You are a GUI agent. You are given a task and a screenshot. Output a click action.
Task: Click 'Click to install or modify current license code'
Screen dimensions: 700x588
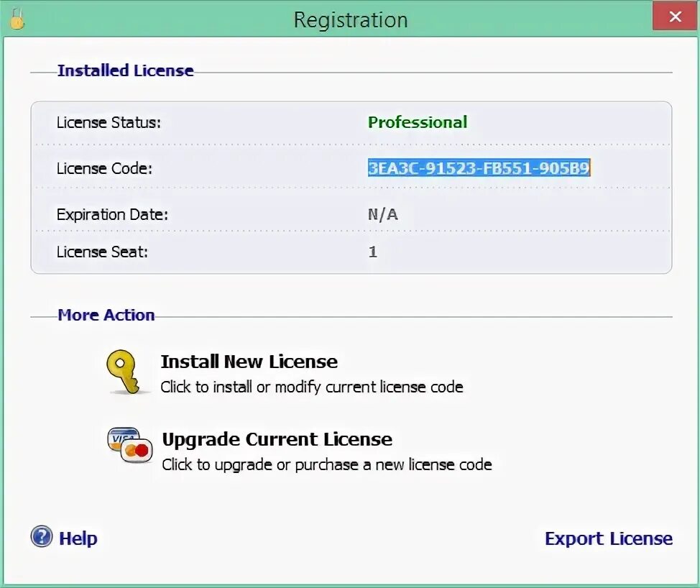point(312,387)
